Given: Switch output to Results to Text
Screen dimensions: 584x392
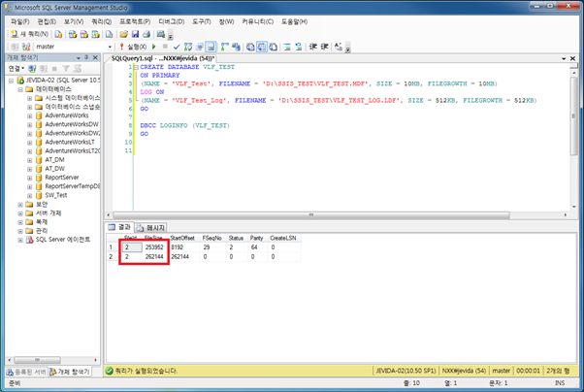Looking at the screenshot, I should pos(250,47).
